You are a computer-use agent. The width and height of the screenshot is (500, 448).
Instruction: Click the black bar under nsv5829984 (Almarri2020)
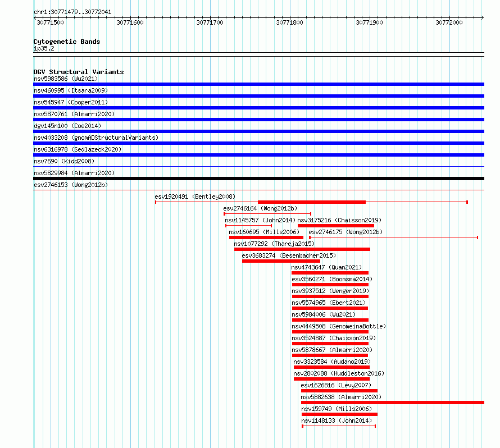tap(258, 179)
